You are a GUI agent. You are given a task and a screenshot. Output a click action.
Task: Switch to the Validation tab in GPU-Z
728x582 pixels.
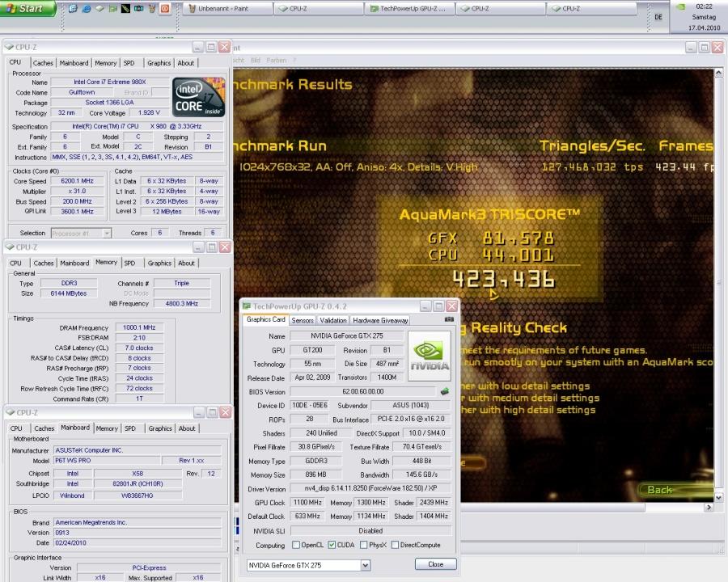click(x=333, y=320)
